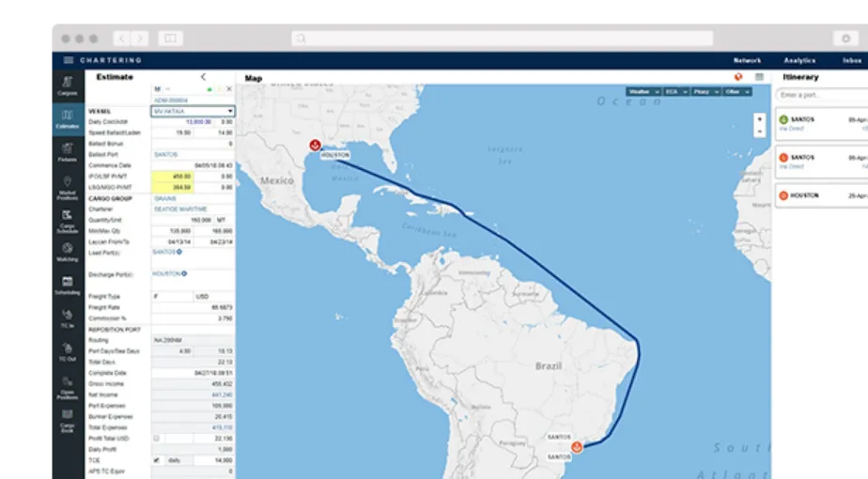This screenshot has width=868, height=479.
Task: Click the add icon next to Load Port Santos
Action: click(179, 252)
